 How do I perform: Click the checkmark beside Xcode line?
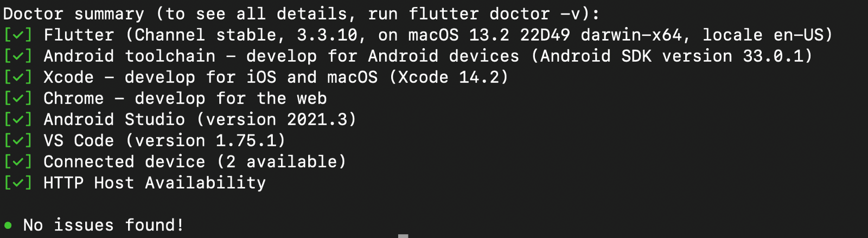pos(18,78)
